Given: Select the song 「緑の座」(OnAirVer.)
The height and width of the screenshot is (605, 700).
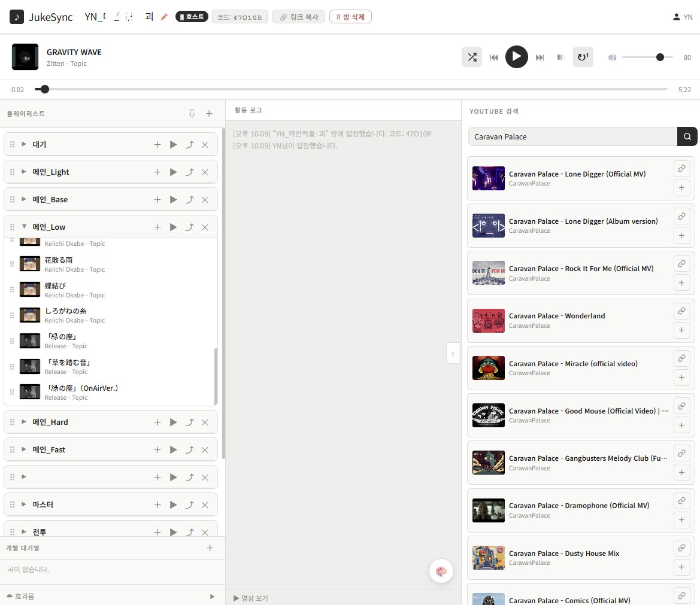Looking at the screenshot, I should 111,392.
